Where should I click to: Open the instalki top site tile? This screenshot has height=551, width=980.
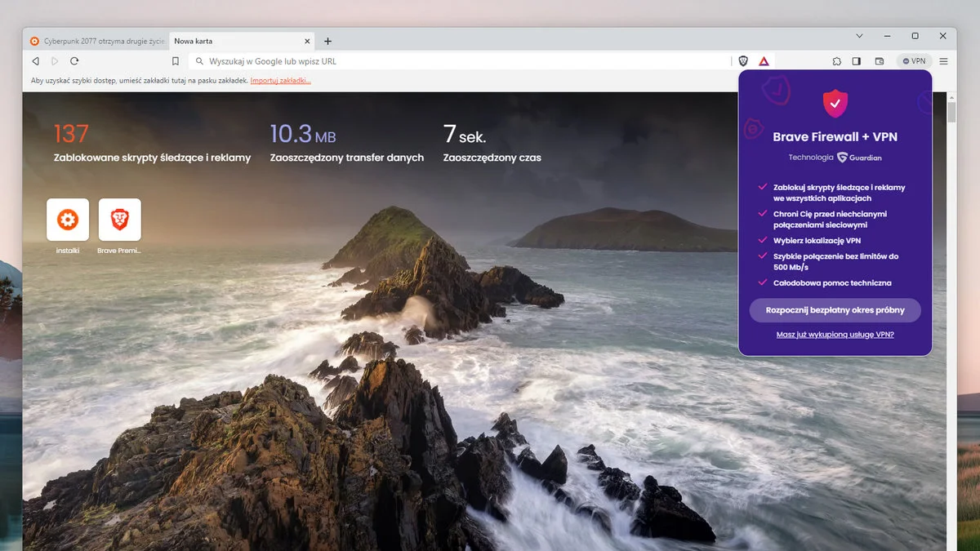coord(68,220)
